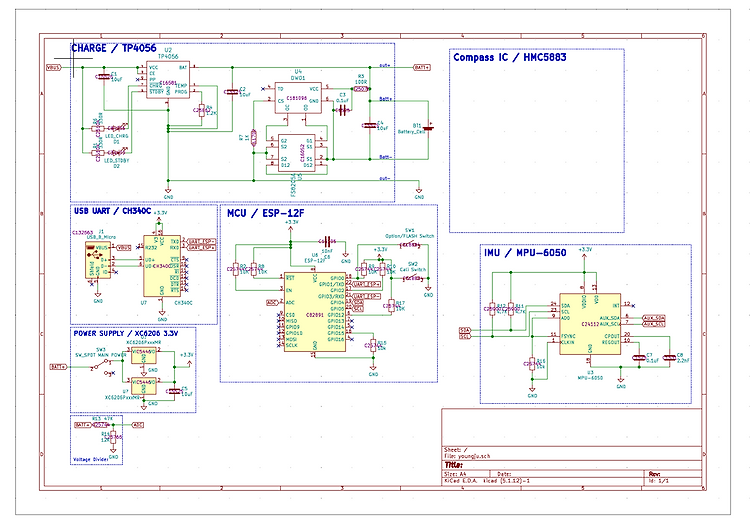Click the 'File: youngju.sch' title block entry

pyautogui.click(x=467, y=456)
